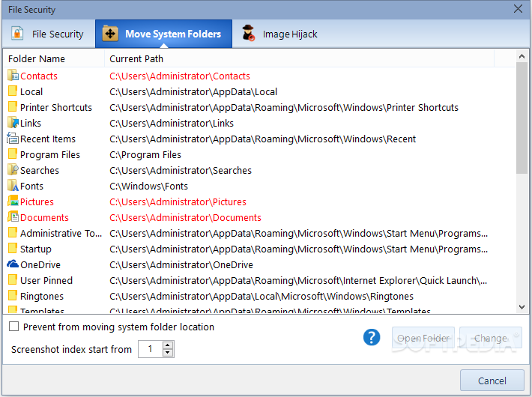This screenshot has width=532, height=397.
Task: Click path C:\Users\Administrator\Links
Action: pos(172,123)
